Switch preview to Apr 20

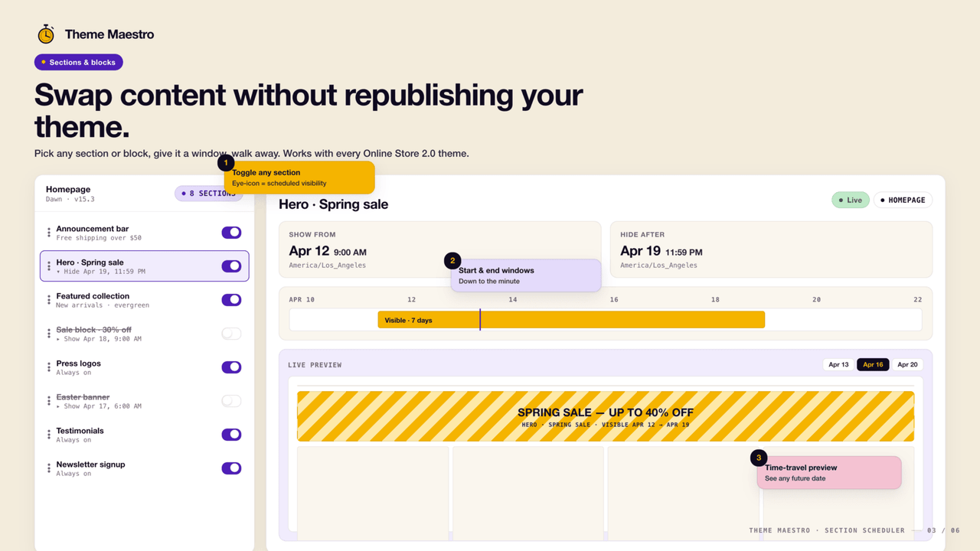tap(907, 364)
